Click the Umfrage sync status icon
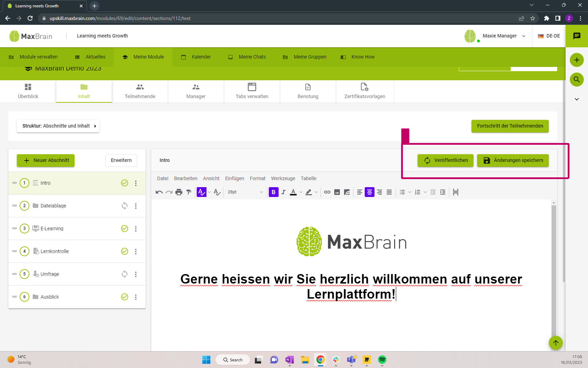Screen dimensions: 588x368 tap(125, 274)
